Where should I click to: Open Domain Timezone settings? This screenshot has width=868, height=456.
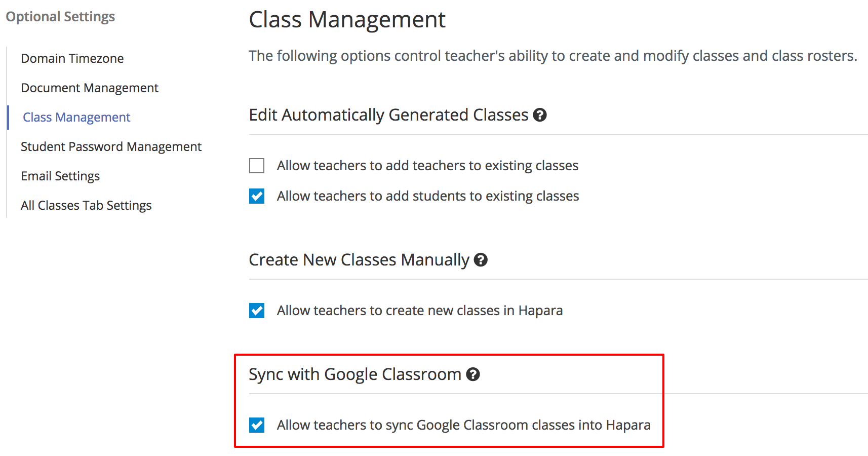click(x=72, y=58)
